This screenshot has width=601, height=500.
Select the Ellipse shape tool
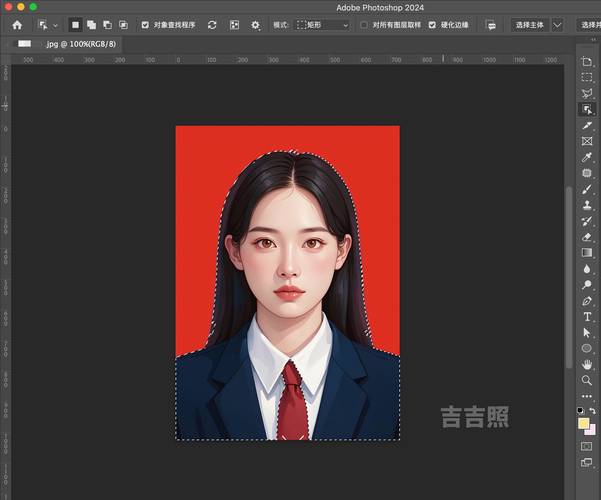(x=586, y=348)
